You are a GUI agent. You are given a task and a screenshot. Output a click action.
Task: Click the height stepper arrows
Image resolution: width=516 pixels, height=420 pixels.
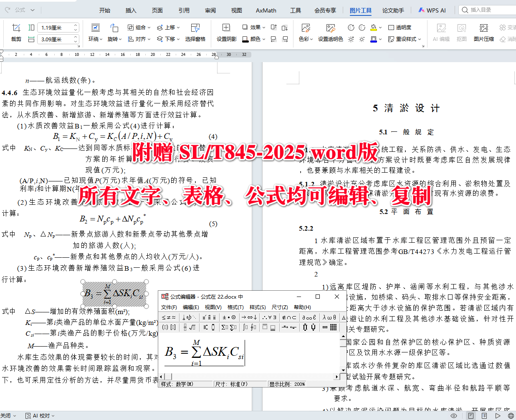click(76, 28)
